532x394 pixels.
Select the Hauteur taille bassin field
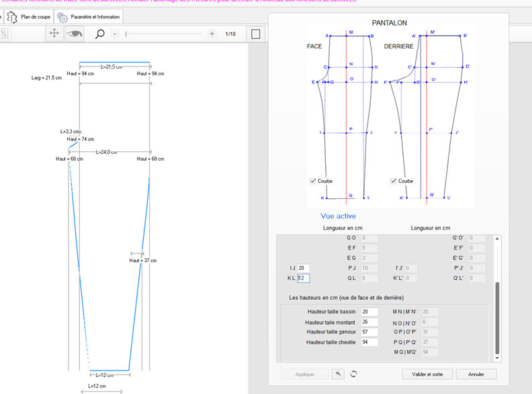click(x=369, y=311)
